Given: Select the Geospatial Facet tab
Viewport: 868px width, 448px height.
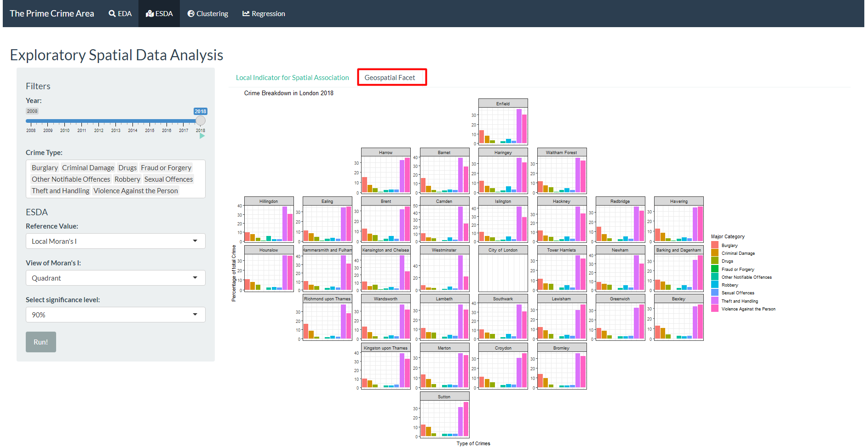Looking at the screenshot, I should pyautogui.click(x=390, y=78).
